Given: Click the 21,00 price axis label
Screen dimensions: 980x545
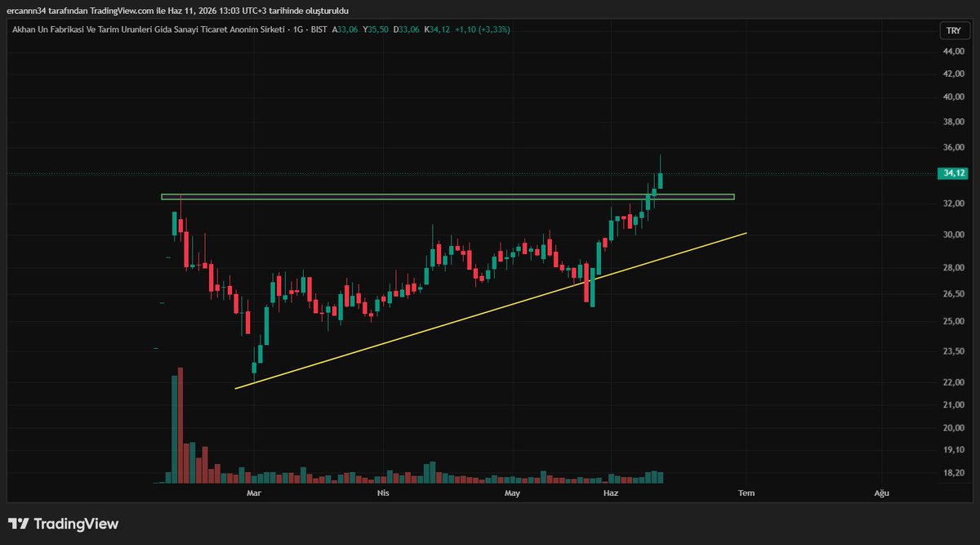Looking at the screenshot, I should click(954, 404).
